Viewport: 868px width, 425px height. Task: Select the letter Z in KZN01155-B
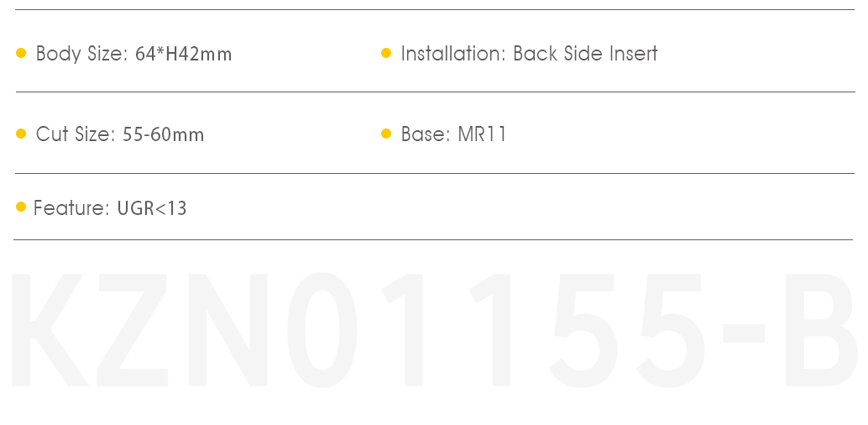click(x=133, y=330)
